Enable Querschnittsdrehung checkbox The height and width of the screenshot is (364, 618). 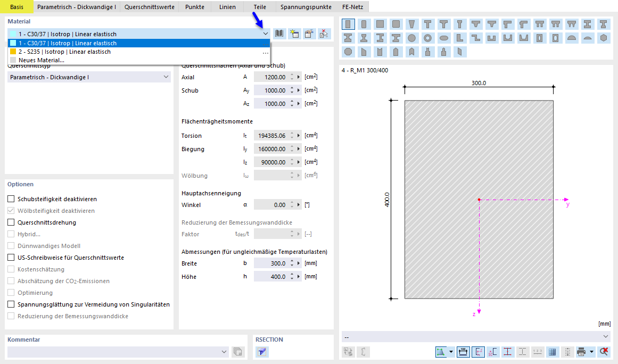point(11,222)
